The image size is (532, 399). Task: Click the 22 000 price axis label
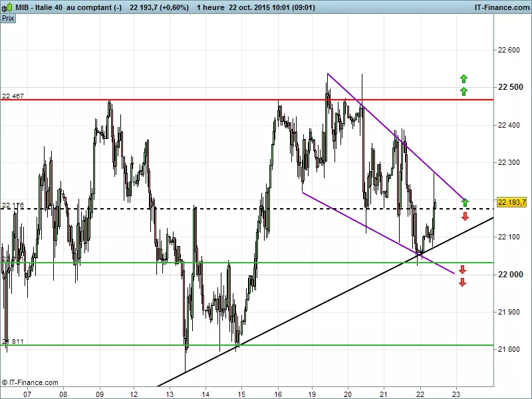click(x=510, y=275)
